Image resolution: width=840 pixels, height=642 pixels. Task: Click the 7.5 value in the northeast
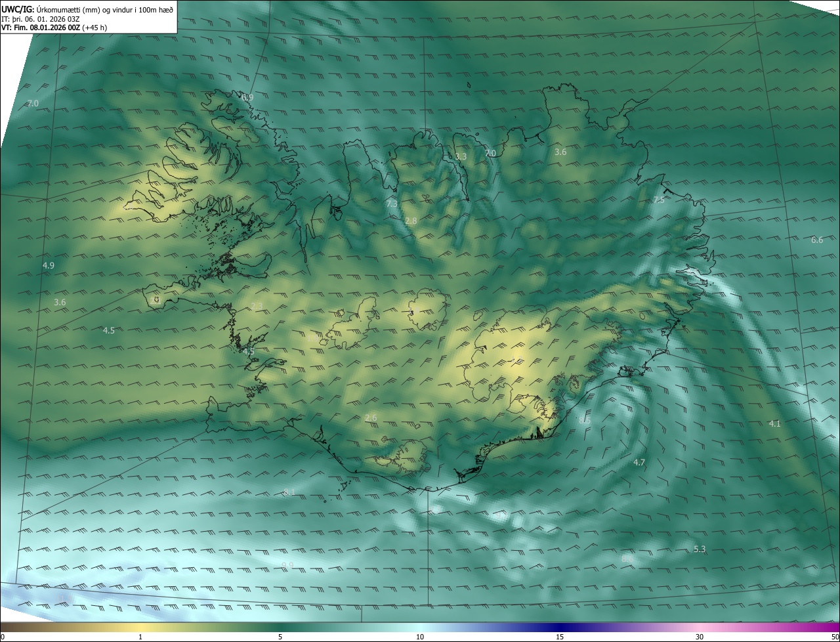tap(659, 200)
